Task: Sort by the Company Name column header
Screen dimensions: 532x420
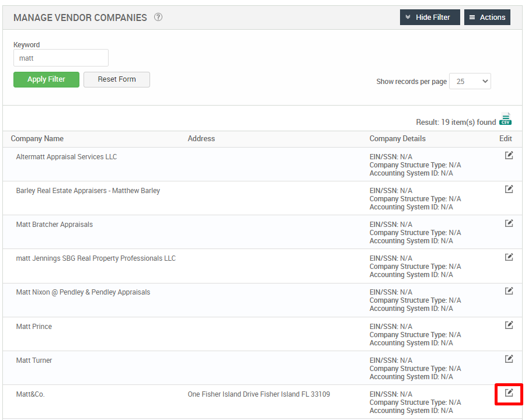Action: pyautogui.click(x=37, y=139)
